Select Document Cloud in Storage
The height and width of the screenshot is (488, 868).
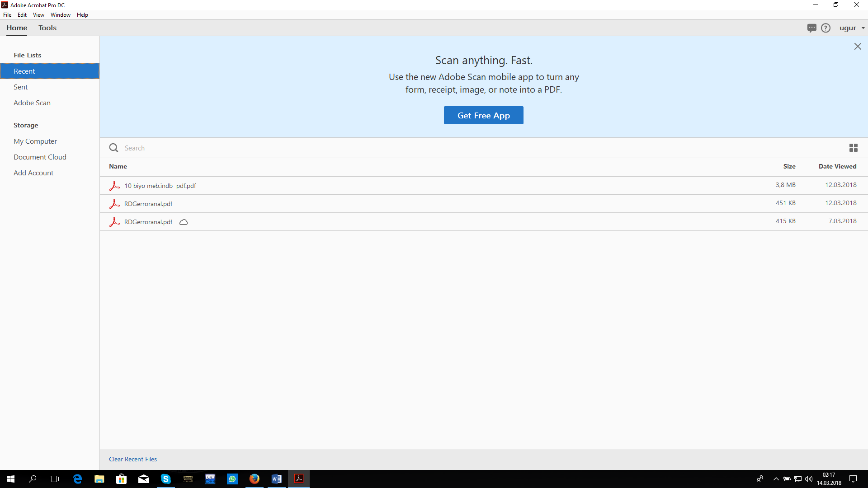[x=40, y=157]
